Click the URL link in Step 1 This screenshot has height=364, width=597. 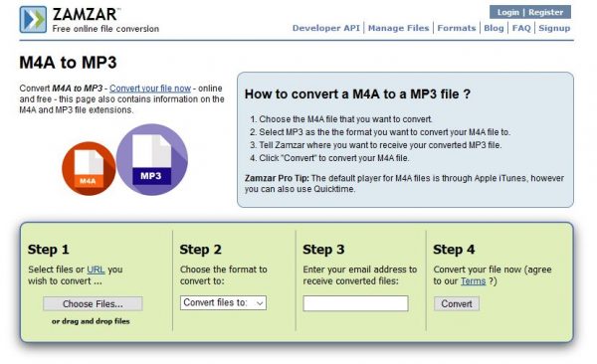(x=96, y=270)
